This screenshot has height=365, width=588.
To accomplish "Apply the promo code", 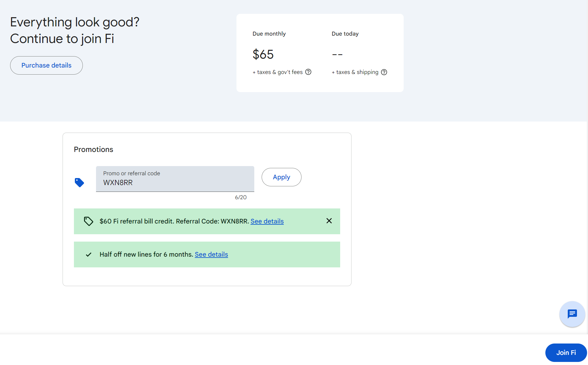I will [x=282, y=177].
